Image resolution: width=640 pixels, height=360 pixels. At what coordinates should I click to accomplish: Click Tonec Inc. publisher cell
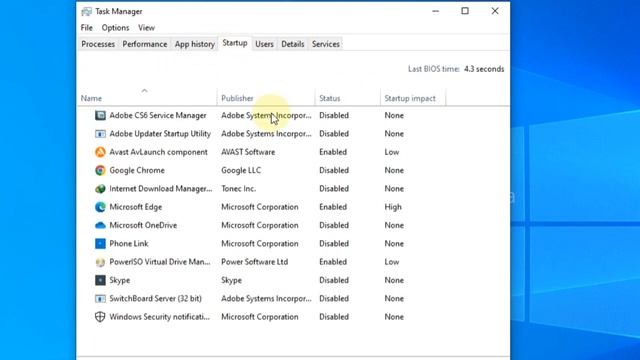[239, 189]
